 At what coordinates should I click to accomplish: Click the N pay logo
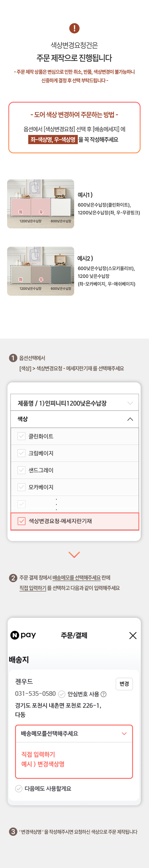(x=23, y=635)
